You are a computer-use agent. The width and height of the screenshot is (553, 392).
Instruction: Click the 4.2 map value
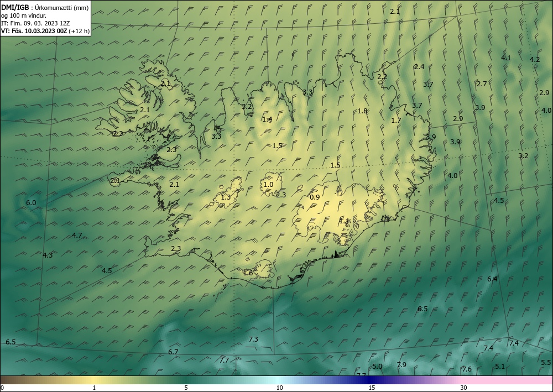tap(535, 60)
